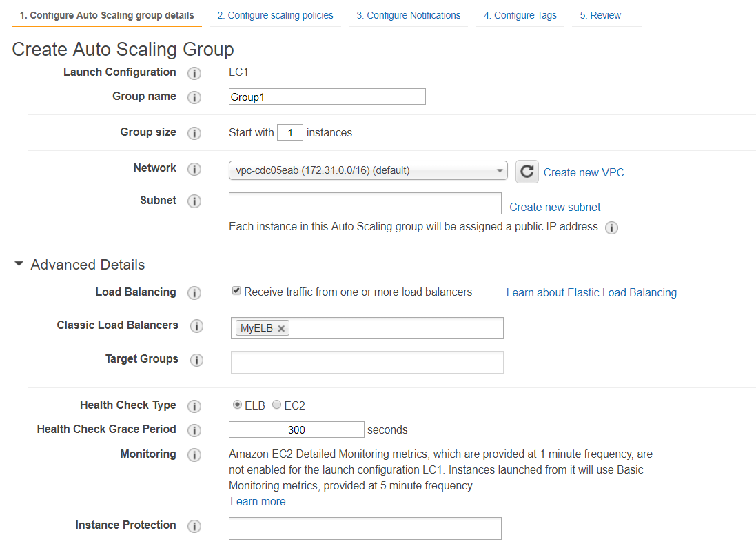Collapse the Advanced Details section

coord(19,265)
